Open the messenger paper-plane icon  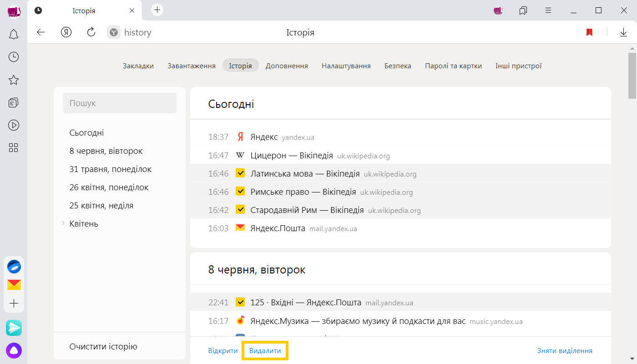14,328
